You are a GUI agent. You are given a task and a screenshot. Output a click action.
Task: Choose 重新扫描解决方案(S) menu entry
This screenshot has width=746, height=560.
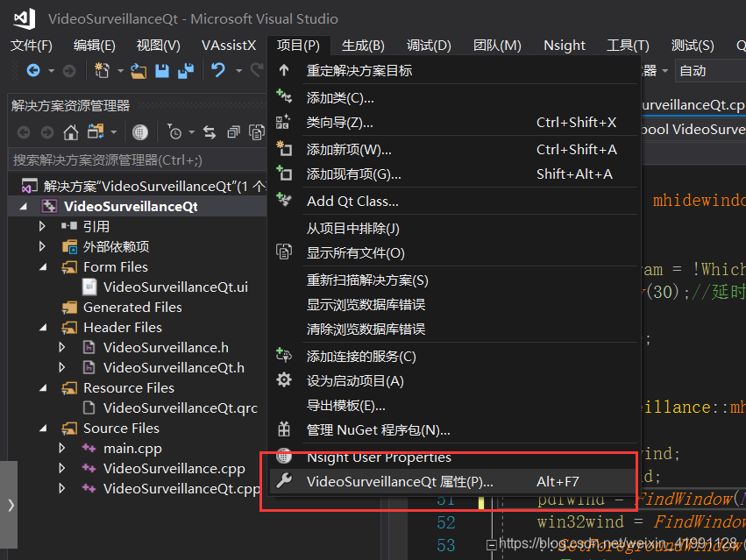[x=454, y=280]
